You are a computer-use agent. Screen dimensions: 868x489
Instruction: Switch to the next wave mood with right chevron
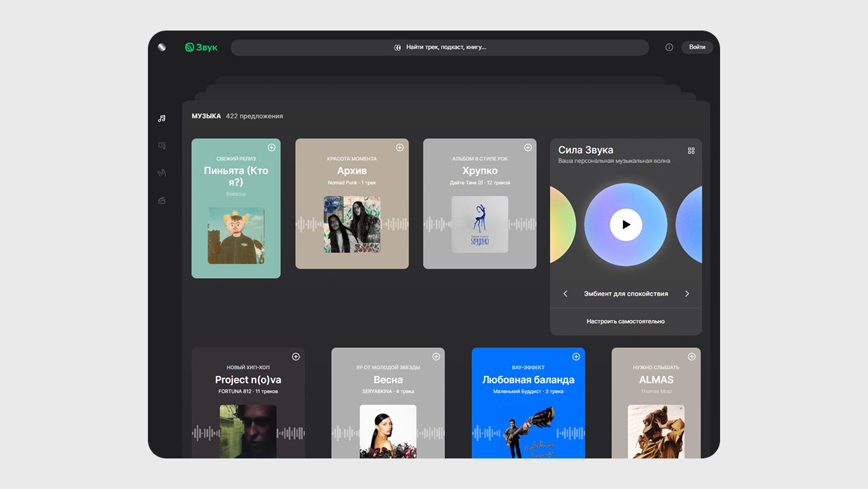coord(686,294)
